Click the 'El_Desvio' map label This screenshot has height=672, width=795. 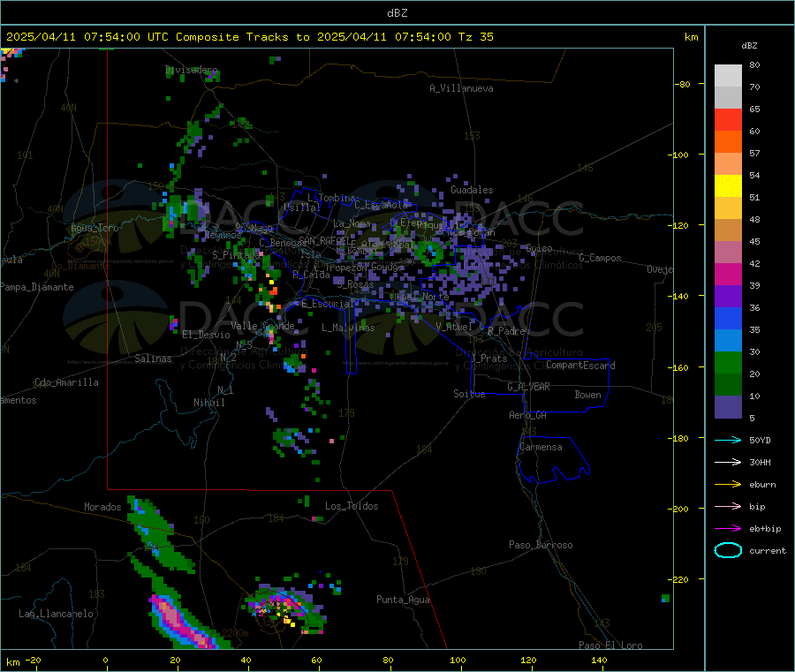(x=207, y=335)
